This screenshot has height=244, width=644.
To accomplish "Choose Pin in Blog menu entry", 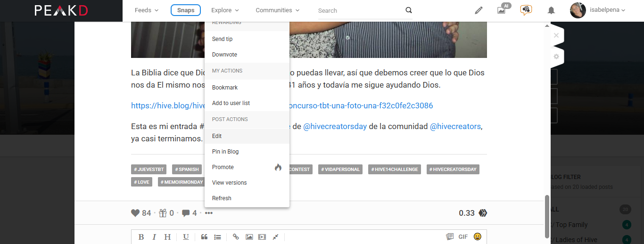I will point(225,152).
